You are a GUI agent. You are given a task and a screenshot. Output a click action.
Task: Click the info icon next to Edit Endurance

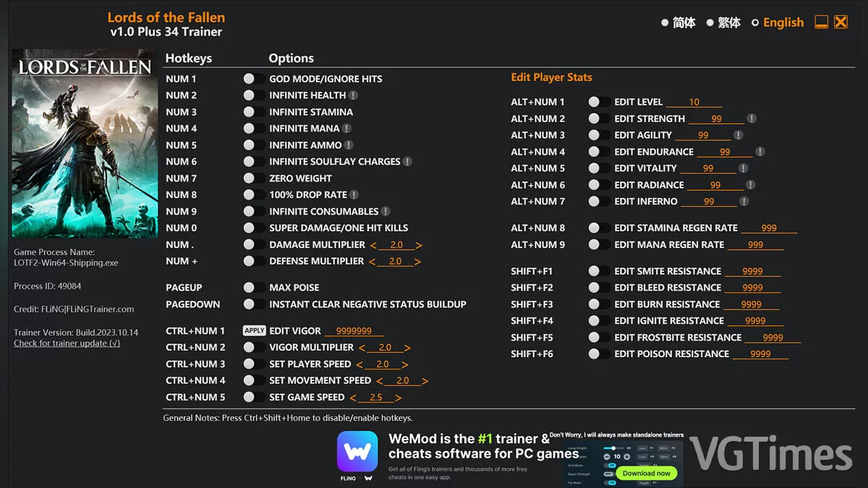tap(759, 152)
